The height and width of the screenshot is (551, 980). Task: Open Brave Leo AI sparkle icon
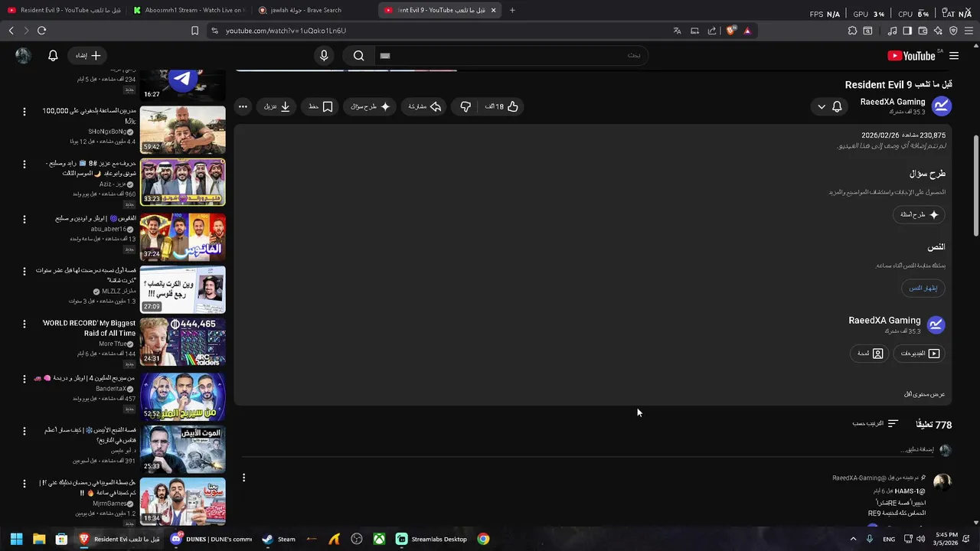point(938,31)
